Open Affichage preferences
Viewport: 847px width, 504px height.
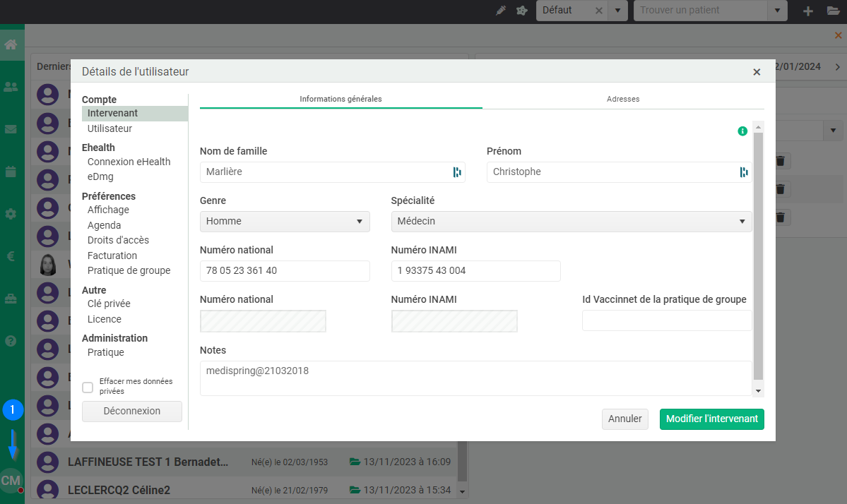coord(108,210)
